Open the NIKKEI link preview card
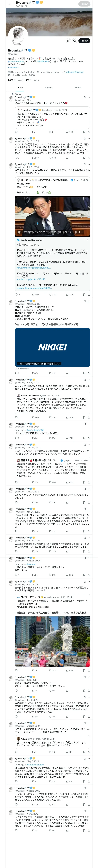Screen dimensions: 98x868 point(52,347)
